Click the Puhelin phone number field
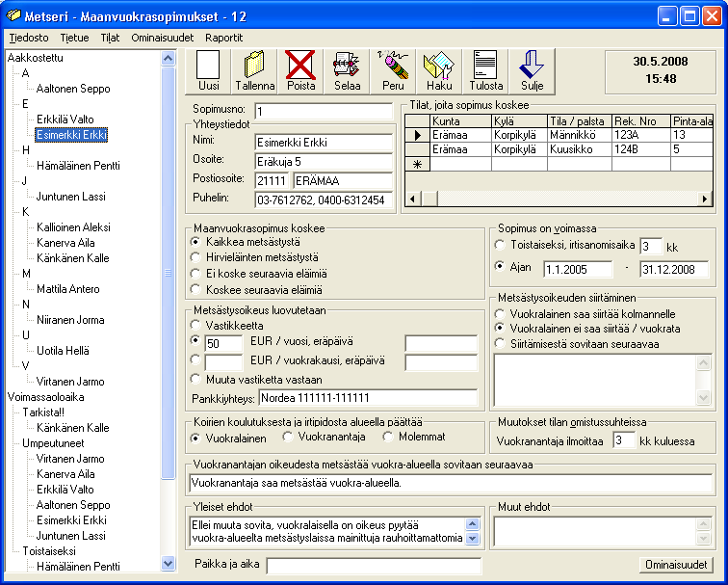 pyautogui.click(x=324, y=200)
